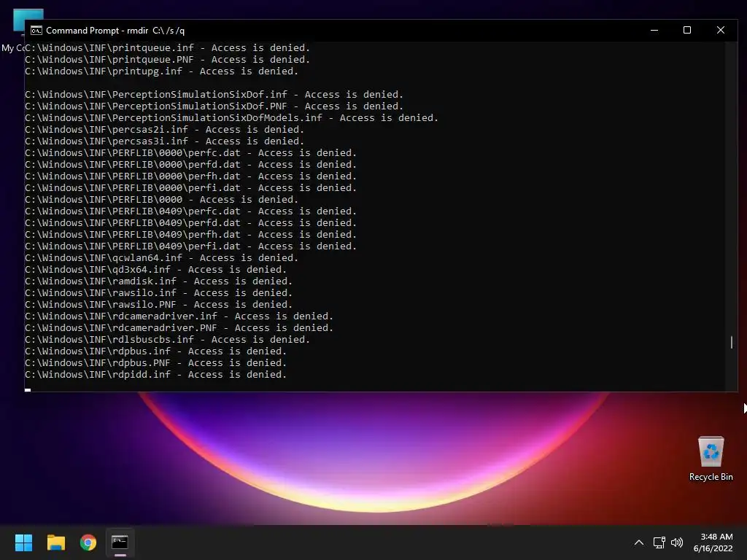747x560 pixels.
Task: Maximize the Command Prompt window
Action: click(687, 30)
